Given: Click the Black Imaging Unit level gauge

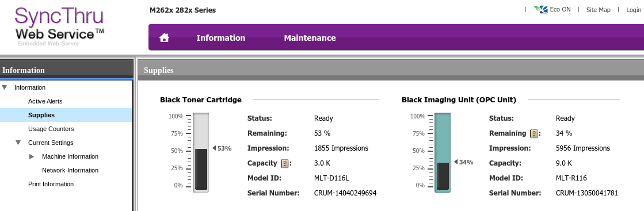Looking at the screenshot, I should tap(443, 153).
